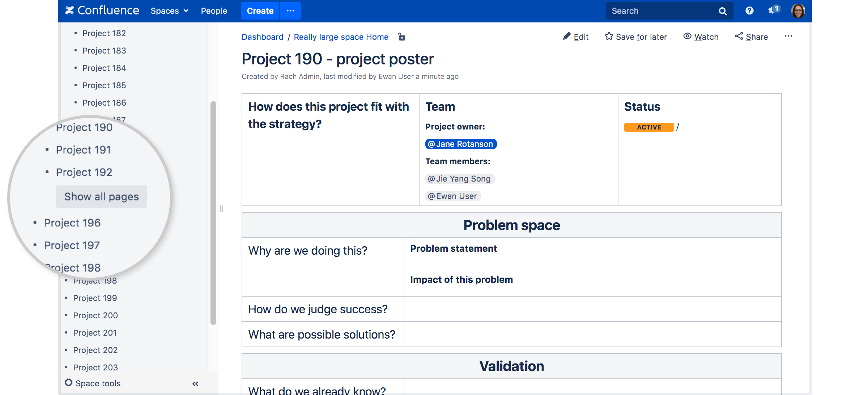Click the Problem statement label

454,249
